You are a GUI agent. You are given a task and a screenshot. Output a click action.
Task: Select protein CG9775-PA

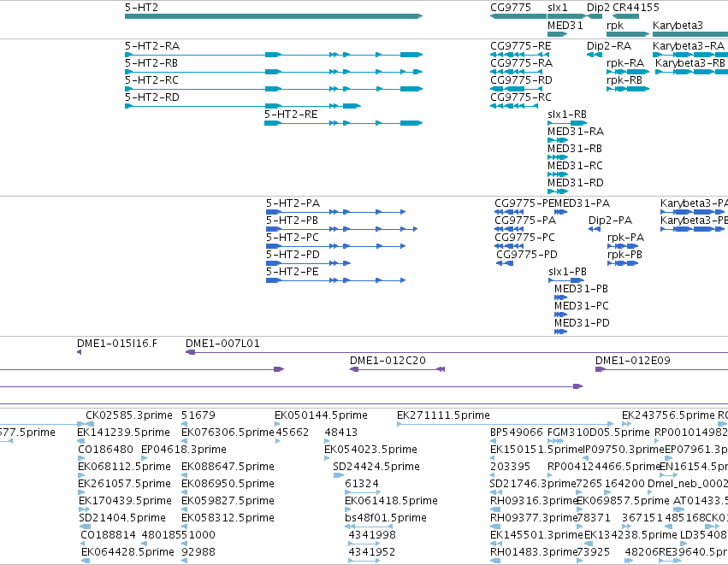click(x=510, y=229)
